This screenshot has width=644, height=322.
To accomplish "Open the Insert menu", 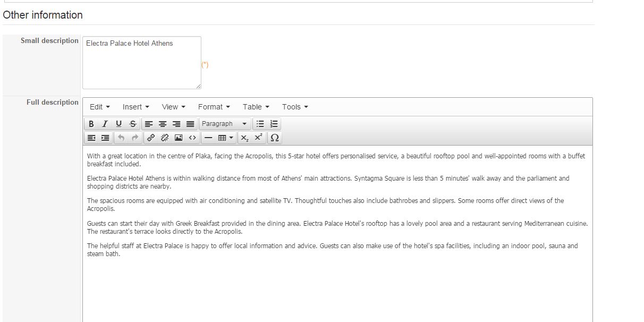I will 136,107.
